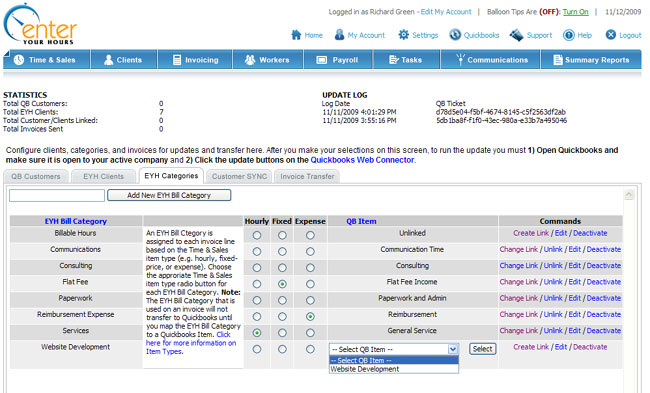Click the clock icon in Time & Sales
This screenshot has width=650, height=393.
point(19,60)
